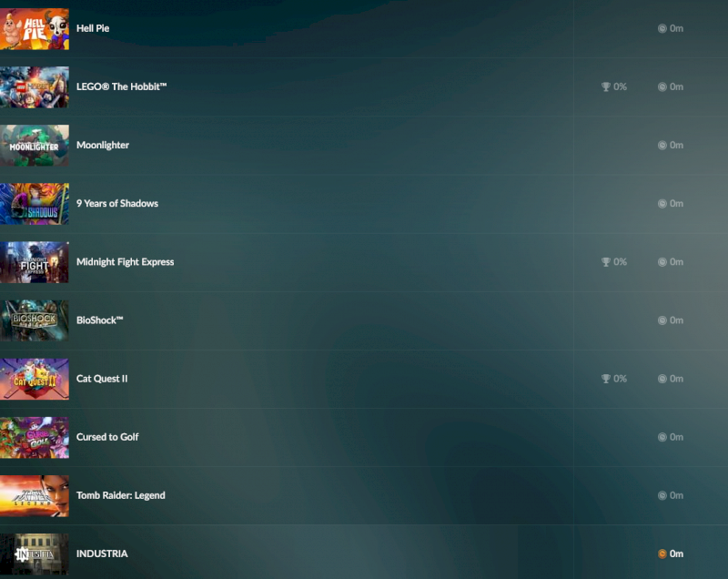Open the 9 Years of Shadows cover art

(x=35, y=204)
